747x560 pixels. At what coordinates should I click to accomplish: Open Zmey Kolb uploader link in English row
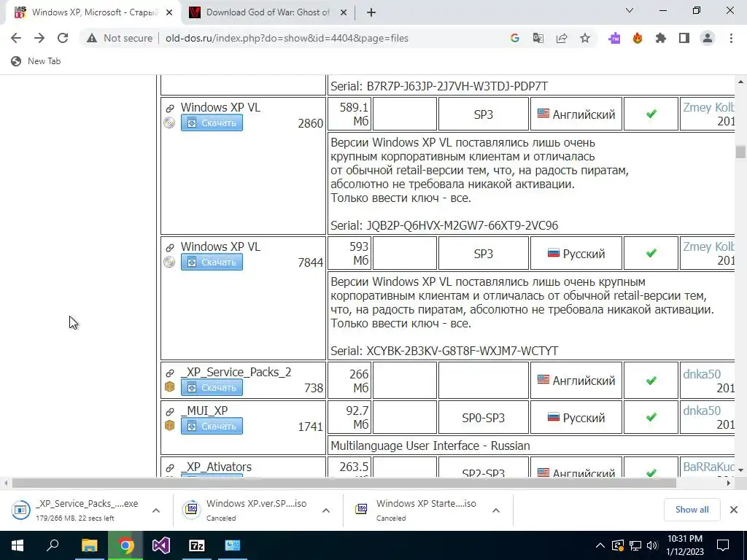pos(708,108)
